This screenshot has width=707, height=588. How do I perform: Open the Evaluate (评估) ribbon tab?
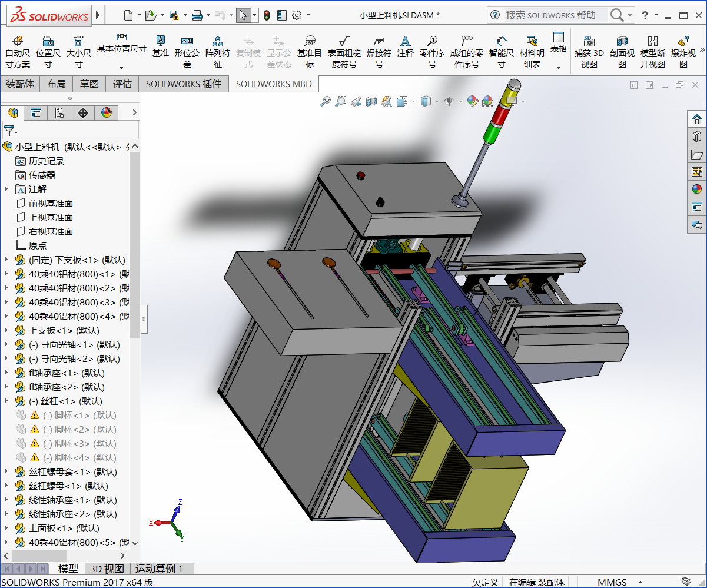(122, 84)
